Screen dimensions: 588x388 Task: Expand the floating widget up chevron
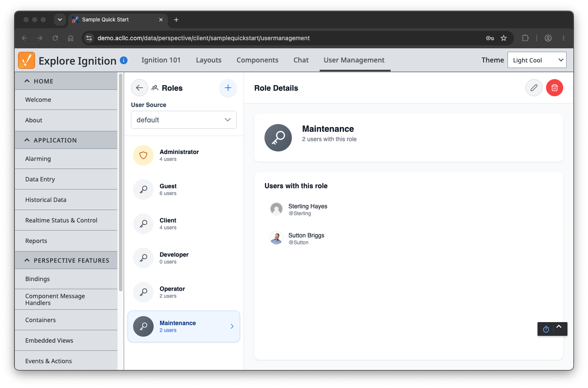pyautogui.click(x=559, y=326)
